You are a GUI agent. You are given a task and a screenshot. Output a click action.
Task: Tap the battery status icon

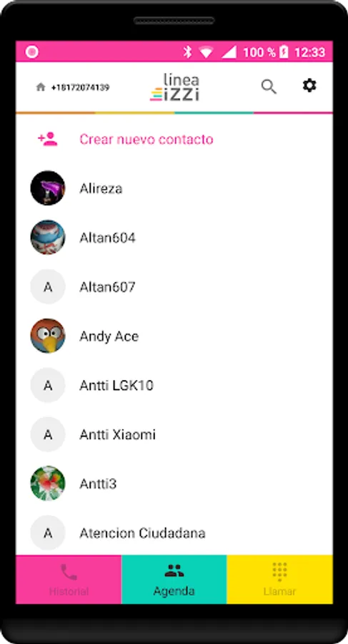click(284, 52)
